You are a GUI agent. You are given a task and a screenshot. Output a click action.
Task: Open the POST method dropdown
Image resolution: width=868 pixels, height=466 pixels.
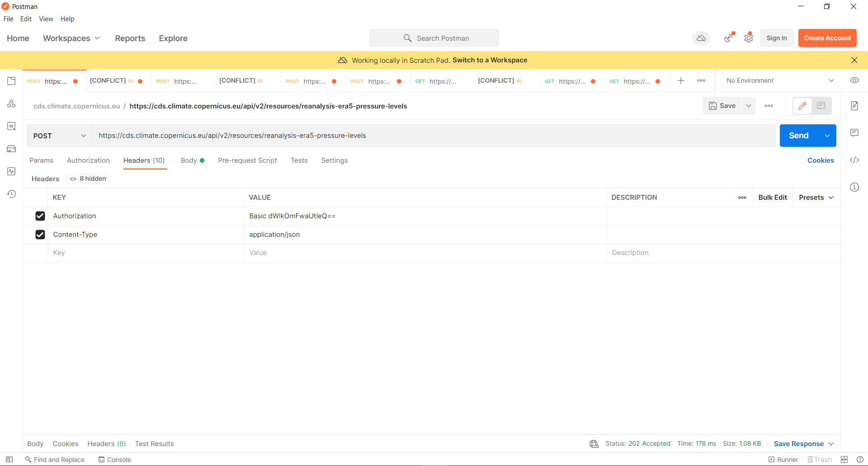(60, 136)
